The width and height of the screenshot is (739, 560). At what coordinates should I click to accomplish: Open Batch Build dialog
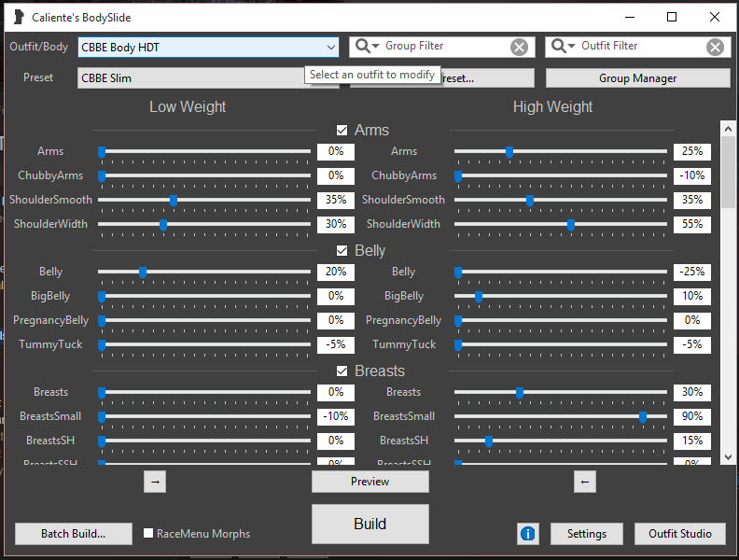73,534
